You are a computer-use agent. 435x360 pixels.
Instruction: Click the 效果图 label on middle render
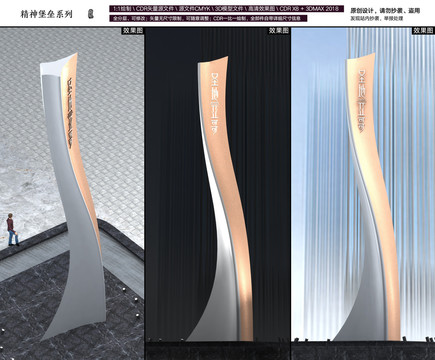pos(279,31)
